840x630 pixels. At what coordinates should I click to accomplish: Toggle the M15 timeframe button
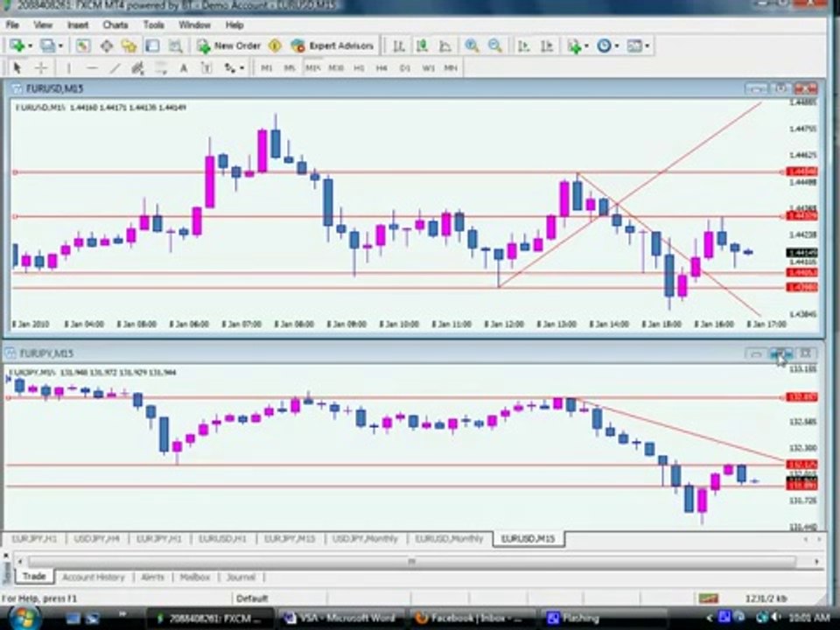point(313,68)
